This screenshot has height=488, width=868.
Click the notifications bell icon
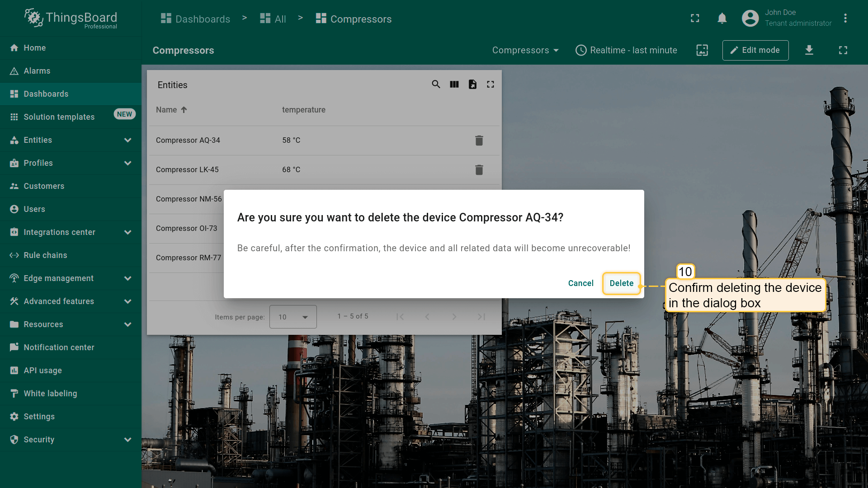pos(722,19)
